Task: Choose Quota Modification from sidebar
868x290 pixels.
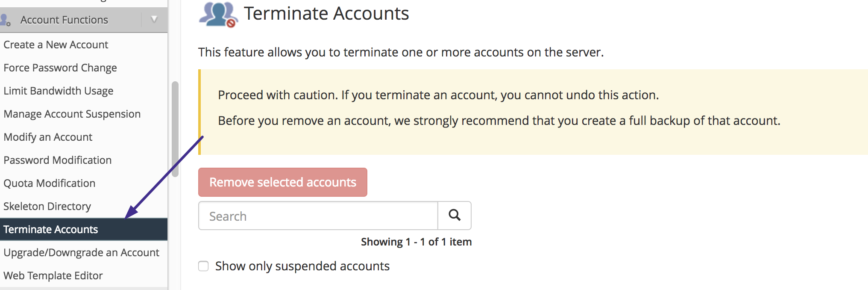Action: 50,183
